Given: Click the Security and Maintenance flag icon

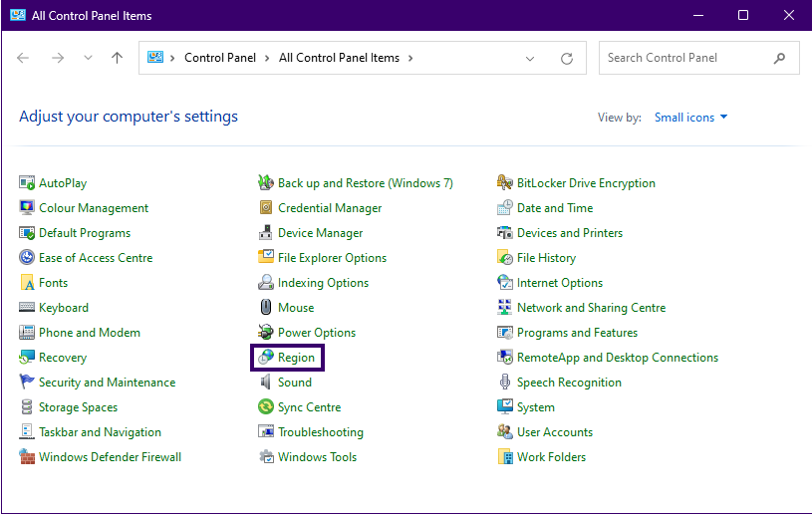Looking at the screenshot, I should click(27, 382).
